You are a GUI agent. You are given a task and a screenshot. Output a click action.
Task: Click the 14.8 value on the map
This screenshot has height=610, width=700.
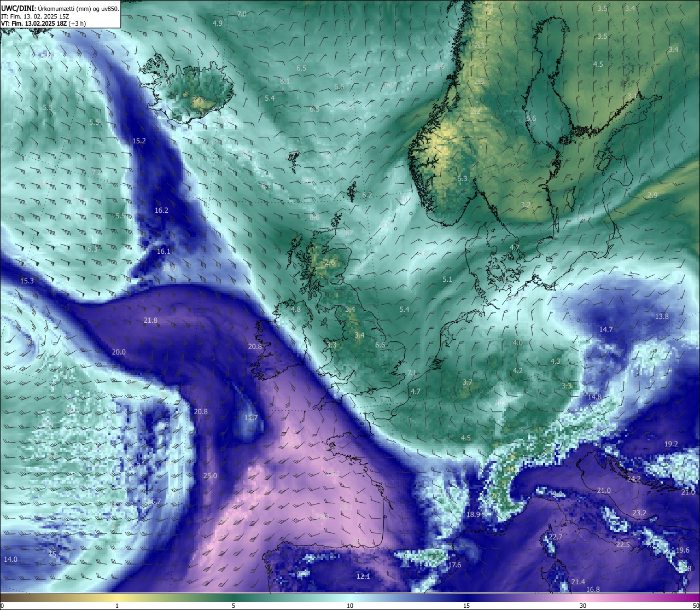[594, 397]
